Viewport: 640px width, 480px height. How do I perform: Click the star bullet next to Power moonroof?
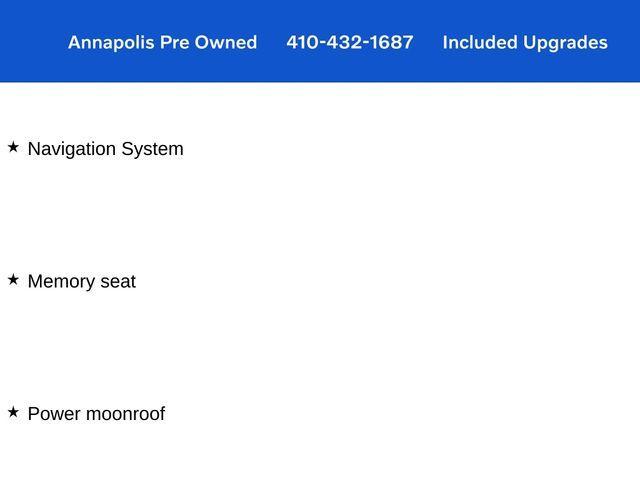13,412
